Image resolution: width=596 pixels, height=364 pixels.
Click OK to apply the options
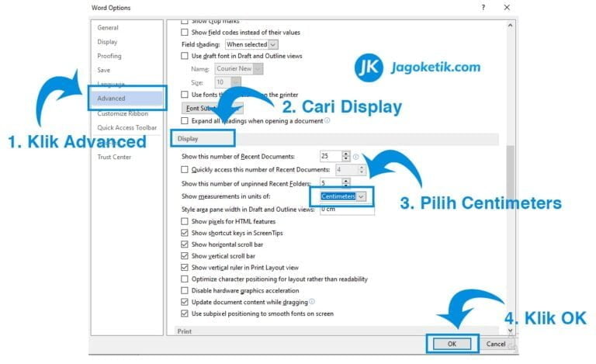coord(452,344)
